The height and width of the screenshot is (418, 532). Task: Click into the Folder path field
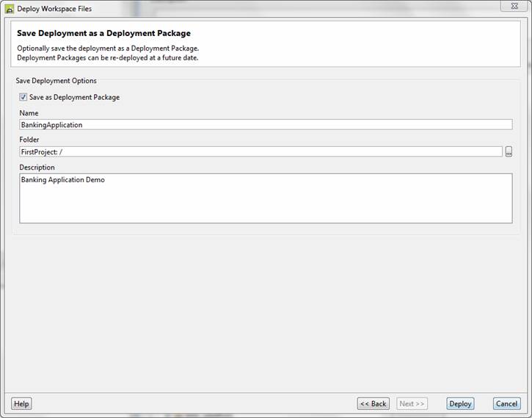[260, 151]
